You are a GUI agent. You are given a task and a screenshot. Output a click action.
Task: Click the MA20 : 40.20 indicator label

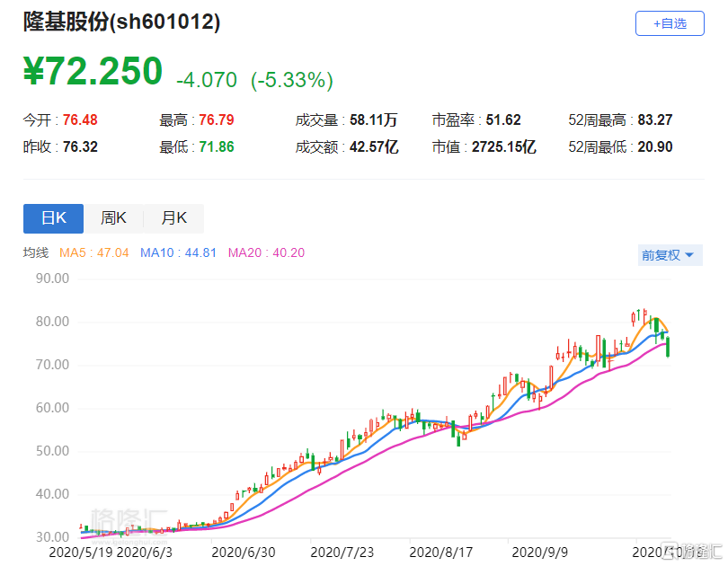point(267,252)
